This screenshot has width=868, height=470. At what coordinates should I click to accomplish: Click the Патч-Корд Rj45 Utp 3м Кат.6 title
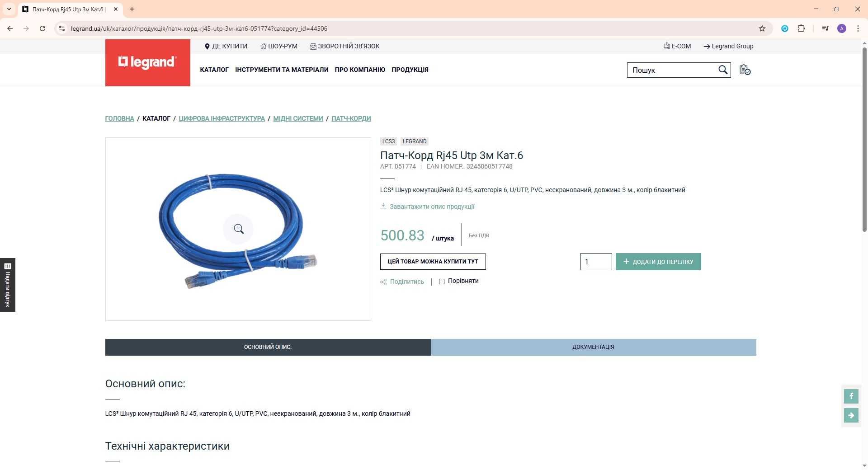451,155
